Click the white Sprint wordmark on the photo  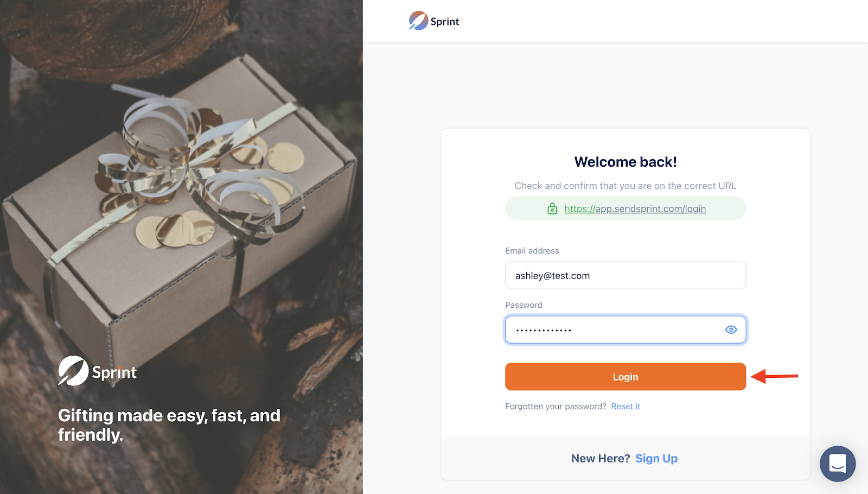pos(114,373)
